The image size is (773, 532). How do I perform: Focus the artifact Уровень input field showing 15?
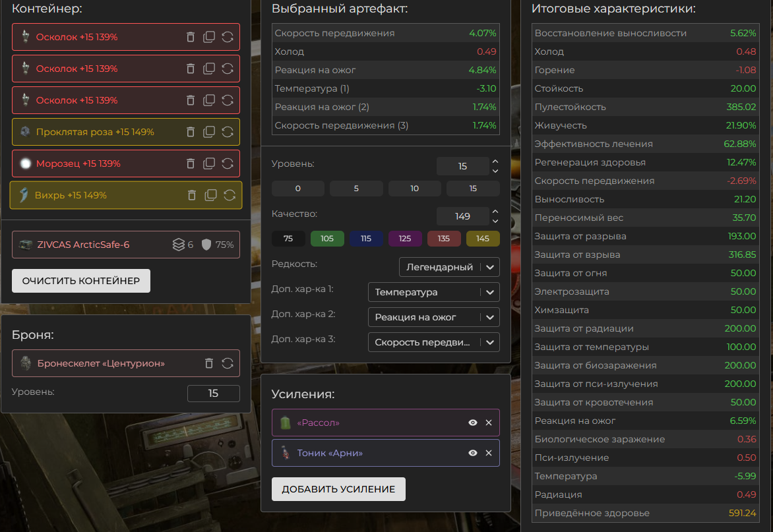(462, 167)
